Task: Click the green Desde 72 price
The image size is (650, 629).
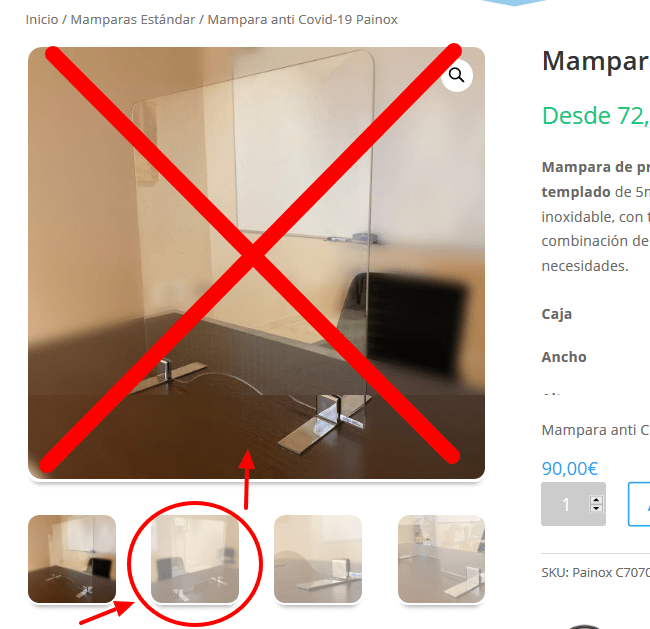Action: tap(596, 115)
